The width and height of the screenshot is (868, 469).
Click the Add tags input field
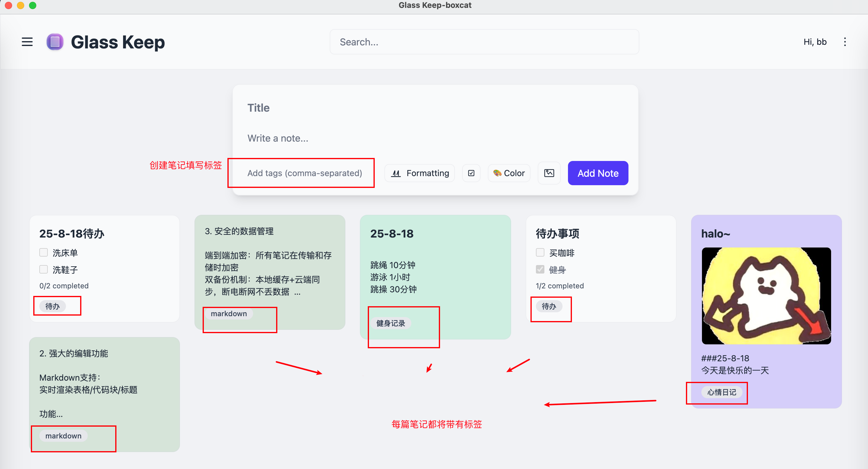pos(305,173)
